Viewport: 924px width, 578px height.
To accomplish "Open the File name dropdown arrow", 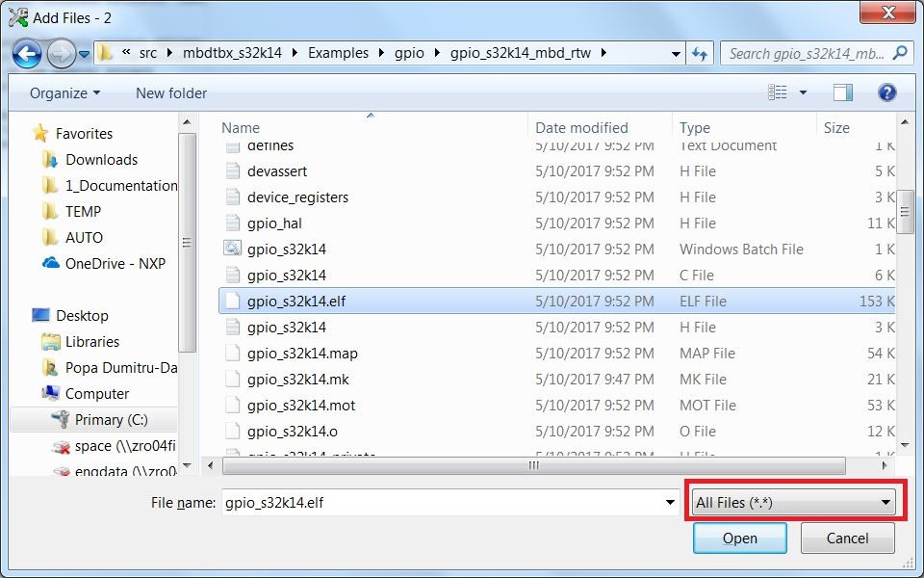I will tap(670, 503).
